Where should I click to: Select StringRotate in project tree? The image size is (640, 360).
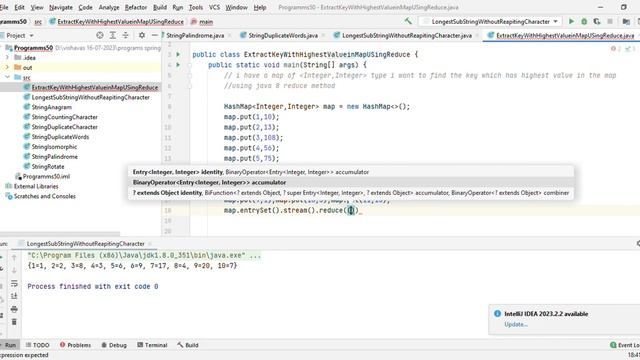48,167
